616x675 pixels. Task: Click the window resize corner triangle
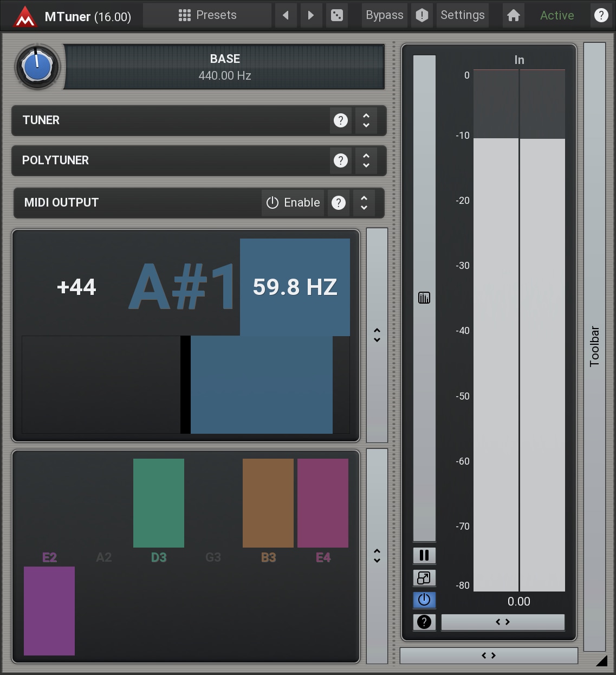click(x=601, y=660)
